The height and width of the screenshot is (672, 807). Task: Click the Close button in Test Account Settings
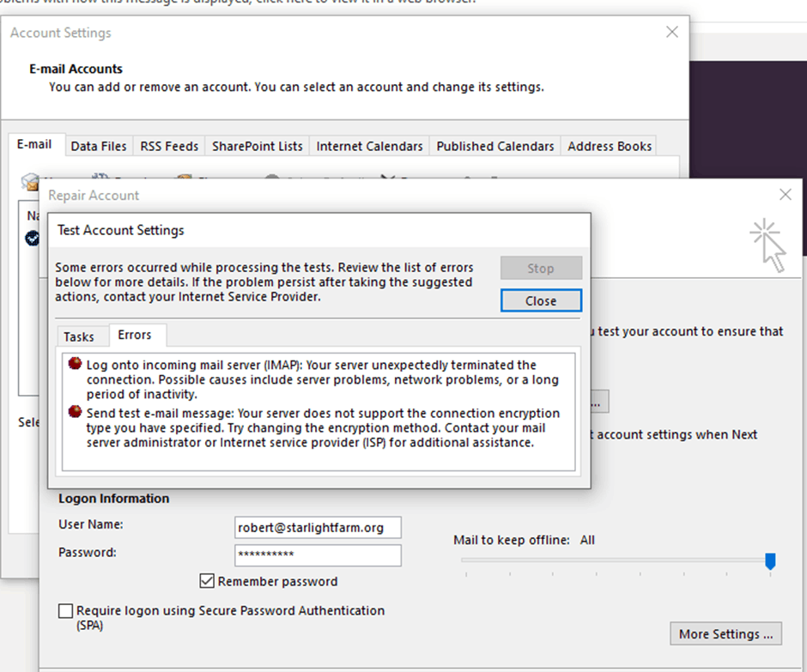coord(541,300)
